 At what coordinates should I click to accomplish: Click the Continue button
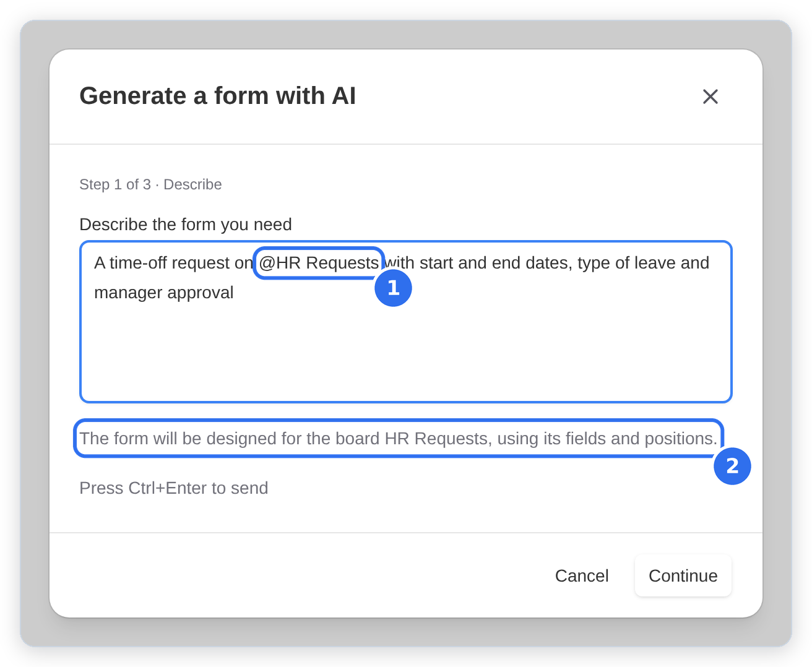(x=683, y=575)
